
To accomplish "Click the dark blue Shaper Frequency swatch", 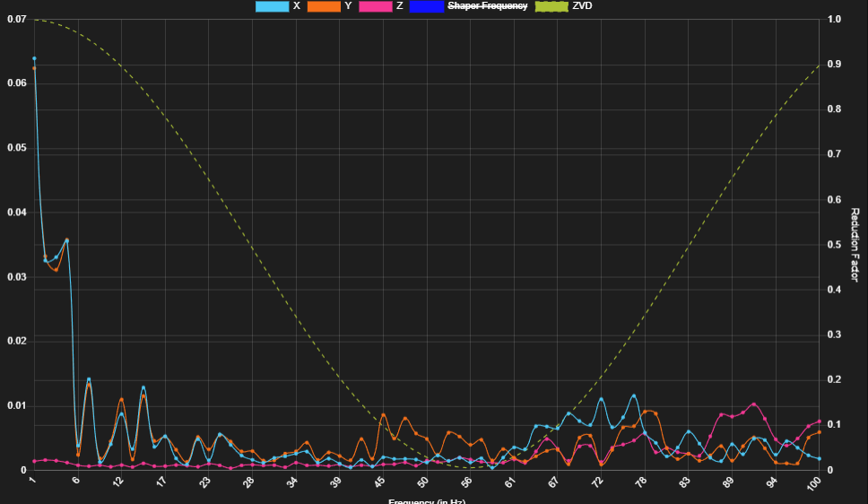I will 427,6.
